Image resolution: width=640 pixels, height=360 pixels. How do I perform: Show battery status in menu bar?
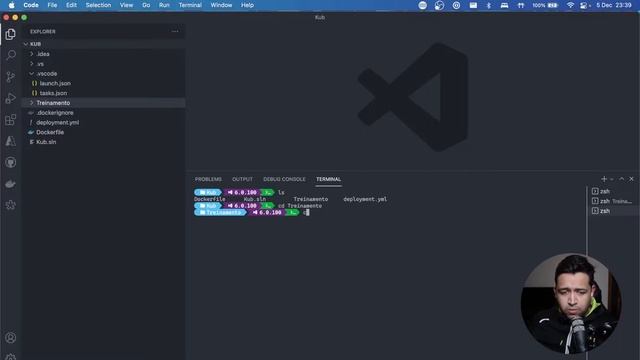tap(544, 5)
